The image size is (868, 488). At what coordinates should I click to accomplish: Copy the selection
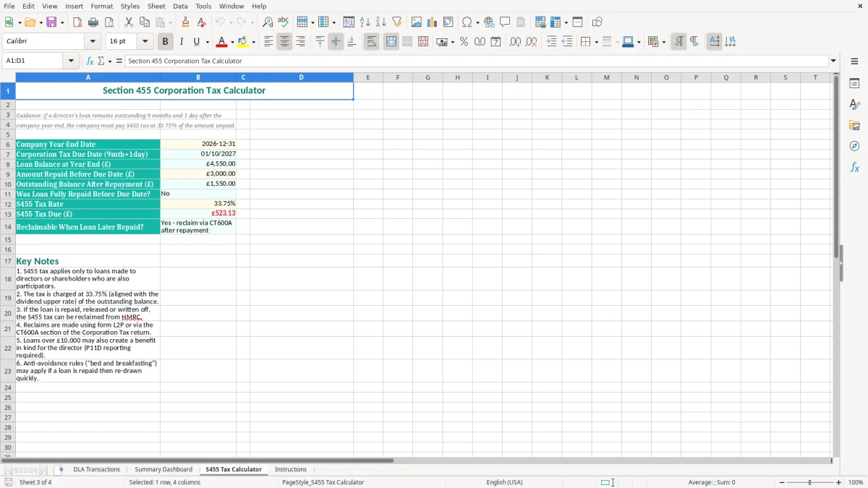pyautogui.click(x=145, y=22)
